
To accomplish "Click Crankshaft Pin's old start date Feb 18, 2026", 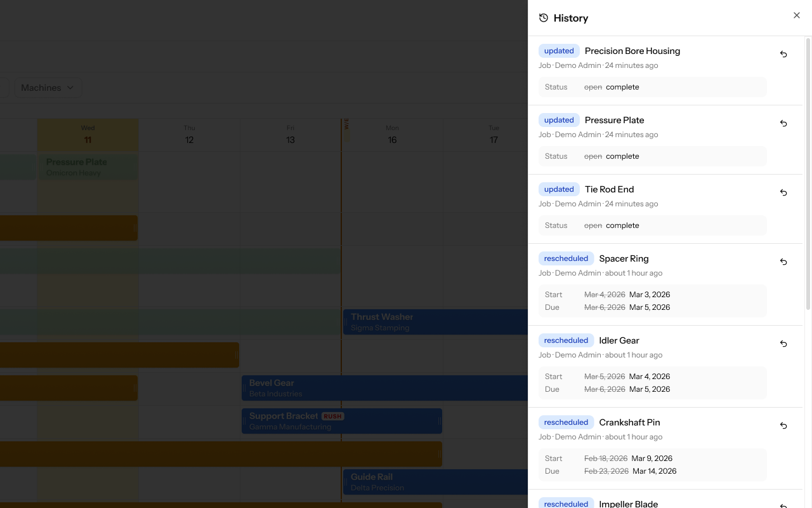I will (606, 458).
